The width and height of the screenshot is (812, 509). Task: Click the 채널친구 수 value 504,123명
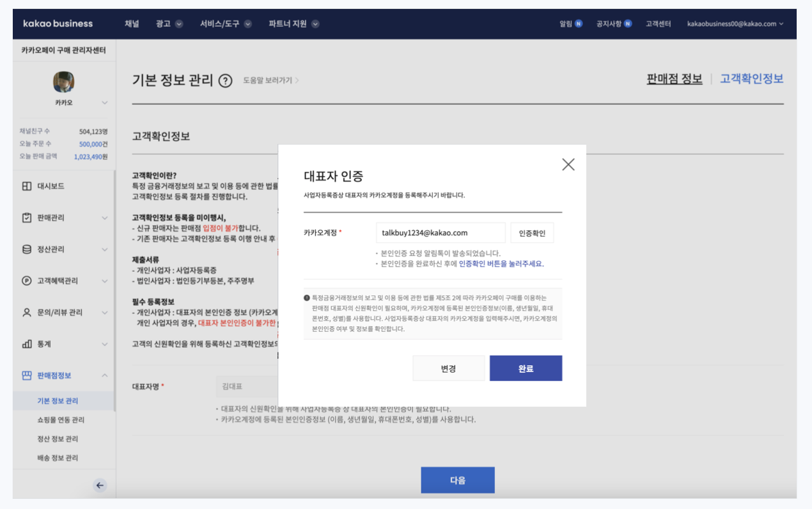[x=93, y=131]
